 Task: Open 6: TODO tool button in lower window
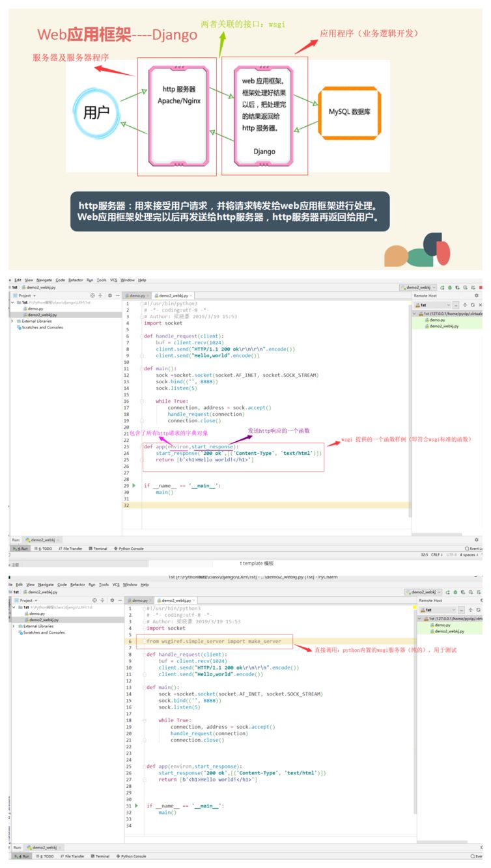45,856
